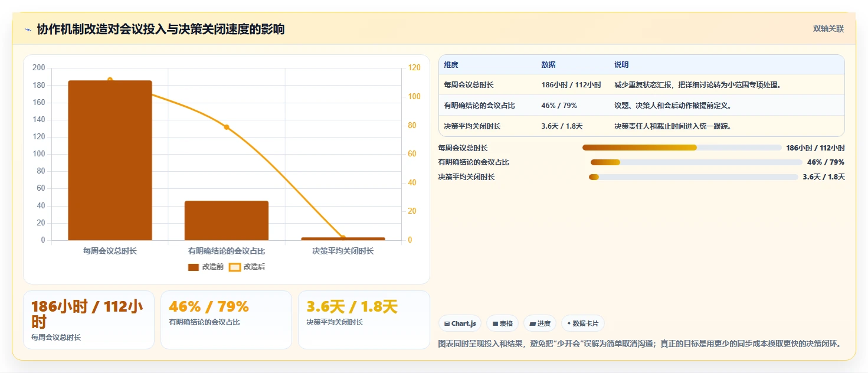
Task: Click the left axis value 200
Action: [39, 68]
